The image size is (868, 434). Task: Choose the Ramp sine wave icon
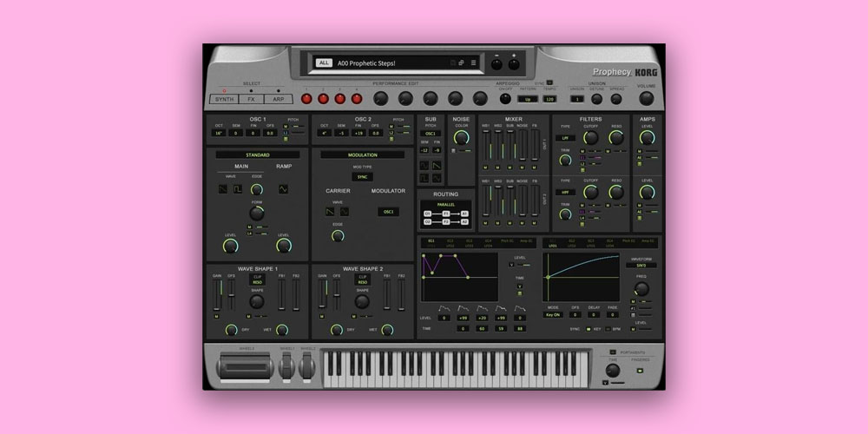284,187
